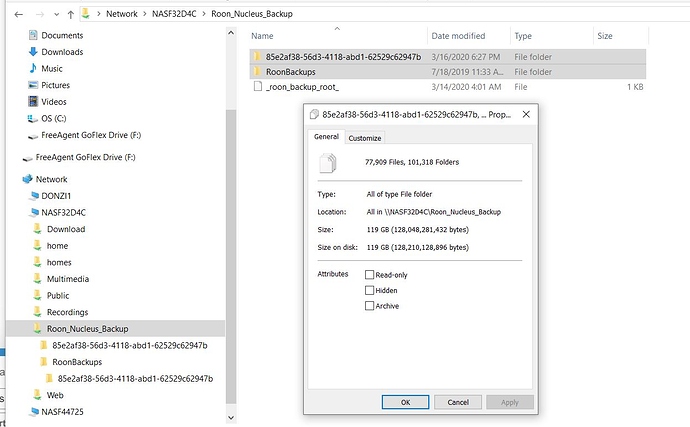Click the Properties dialog title bar icon
This screenshot has height=427, width=690.
pos(314,114)
